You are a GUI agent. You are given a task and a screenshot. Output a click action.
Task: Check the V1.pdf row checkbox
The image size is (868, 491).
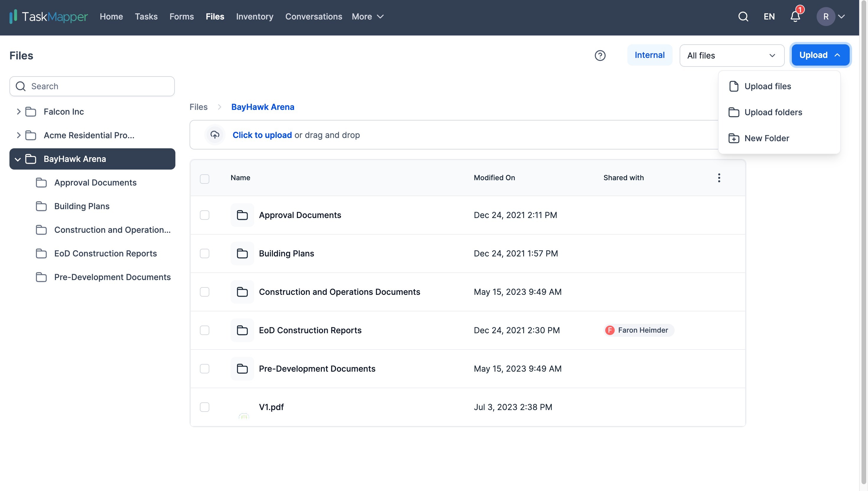tap(205, 407)
